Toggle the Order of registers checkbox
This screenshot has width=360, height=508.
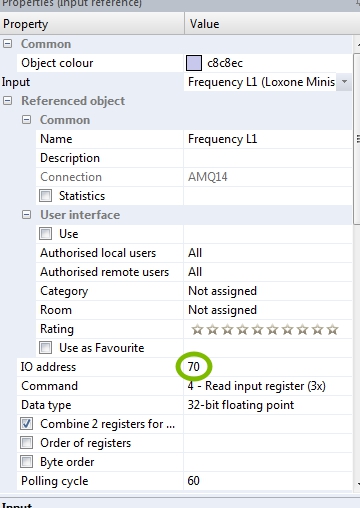pyautogui.click(x=27, y=443)
